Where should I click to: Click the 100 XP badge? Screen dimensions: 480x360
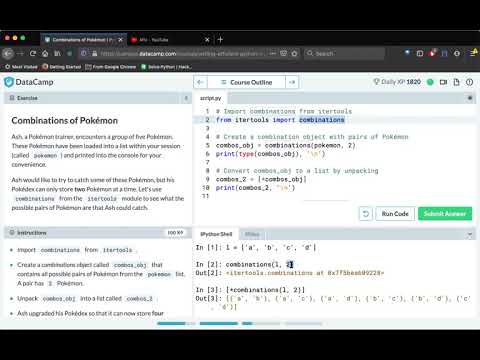point(175,232)
